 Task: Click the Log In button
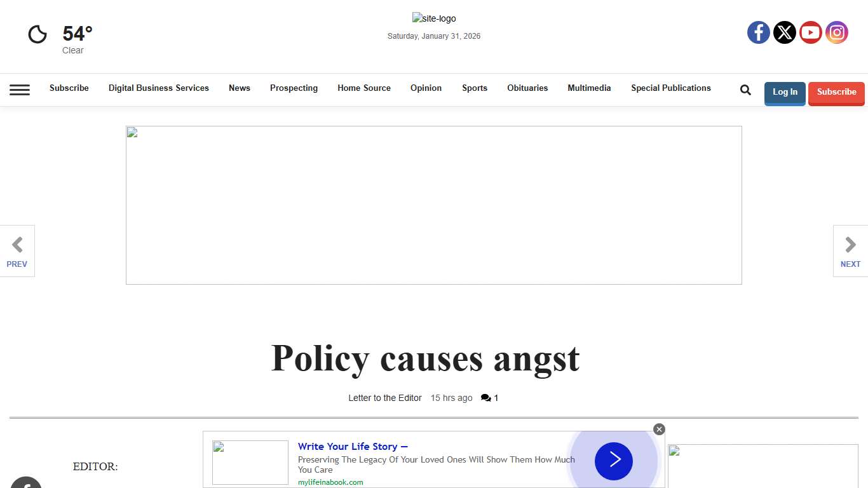(785, 93)
